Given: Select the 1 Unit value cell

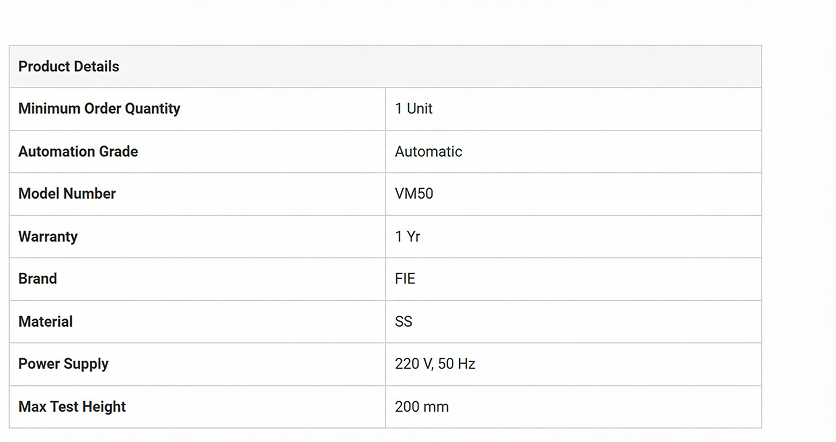Looking at the screenshot, I should (414, 108).
